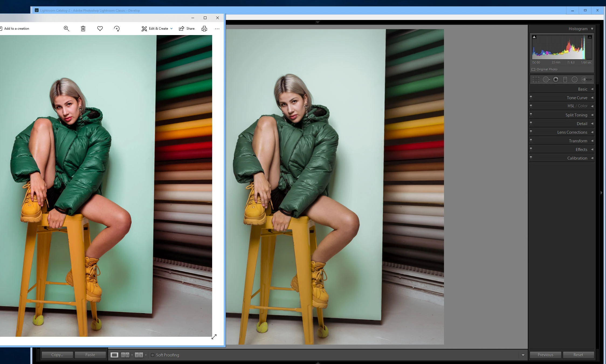This screenshot has height=364, width=606.
Task: Select the Graduated Filter tool
Action: (x=565, y=79)
